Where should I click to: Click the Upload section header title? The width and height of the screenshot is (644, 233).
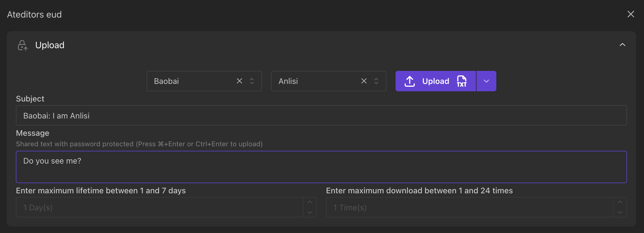[50, 45]
